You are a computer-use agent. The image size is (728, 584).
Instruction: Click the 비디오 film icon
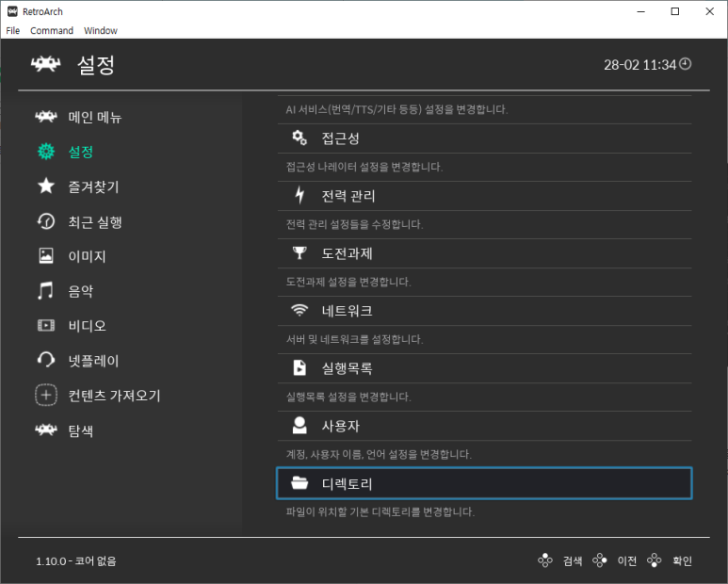pos(46,325)
